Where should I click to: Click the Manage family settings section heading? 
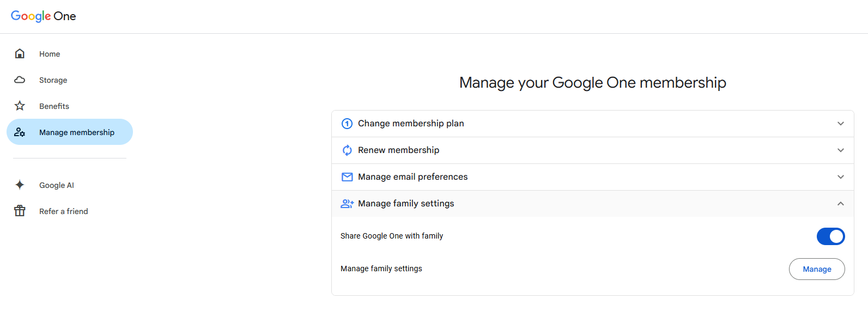click(x=406, y=204)
